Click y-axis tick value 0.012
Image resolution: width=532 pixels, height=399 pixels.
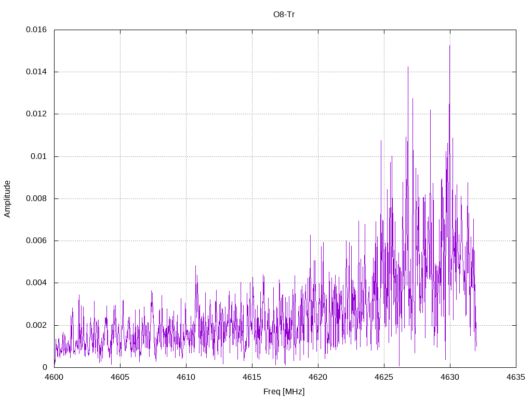(36, 114)
